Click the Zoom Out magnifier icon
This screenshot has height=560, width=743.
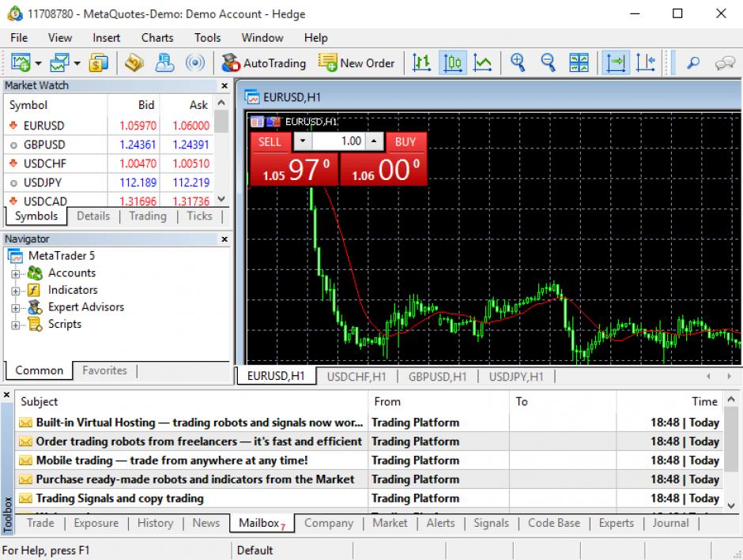pyautogui.click(x=548, y=62)
